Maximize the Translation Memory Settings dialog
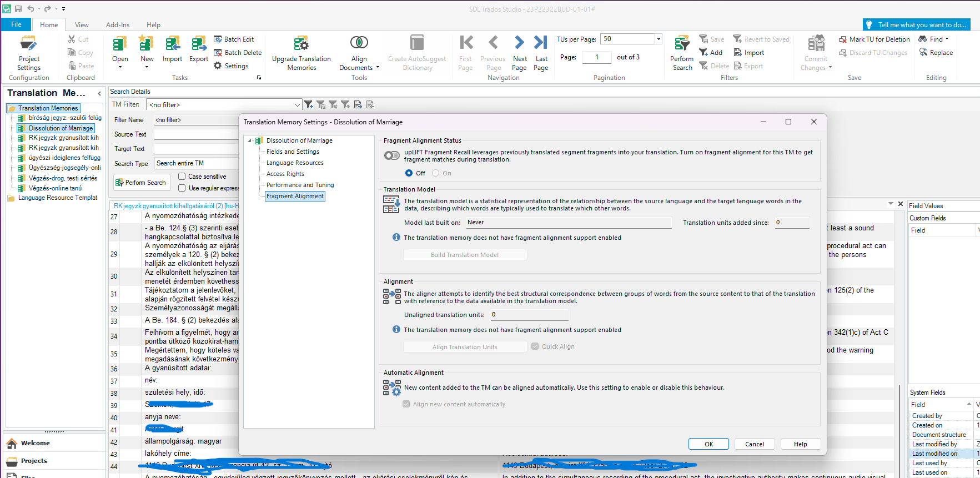 click(788, 122)
